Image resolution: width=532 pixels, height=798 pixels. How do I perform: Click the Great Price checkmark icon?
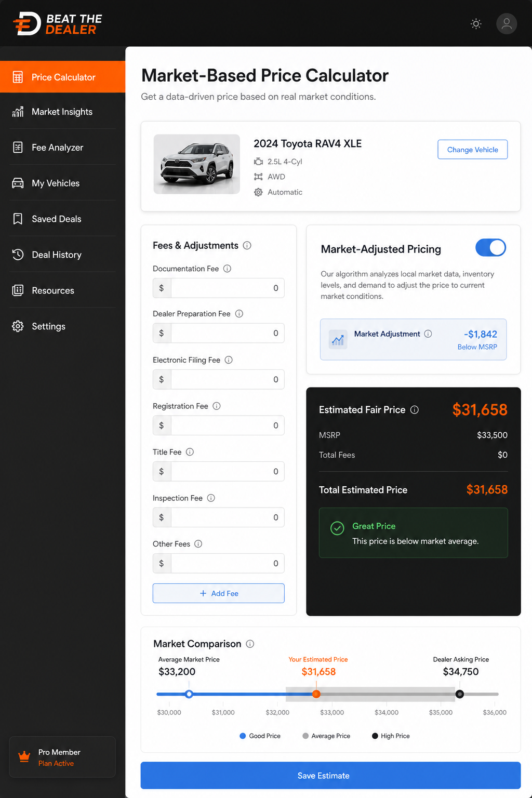337,528
